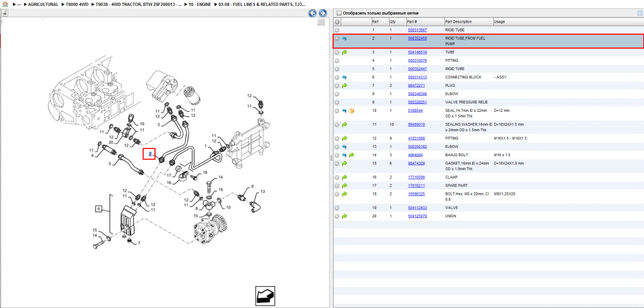The width and height of the screenshot is (644, 308).
Task: Click the Ref column header
Action: click(x=379, y=22)
